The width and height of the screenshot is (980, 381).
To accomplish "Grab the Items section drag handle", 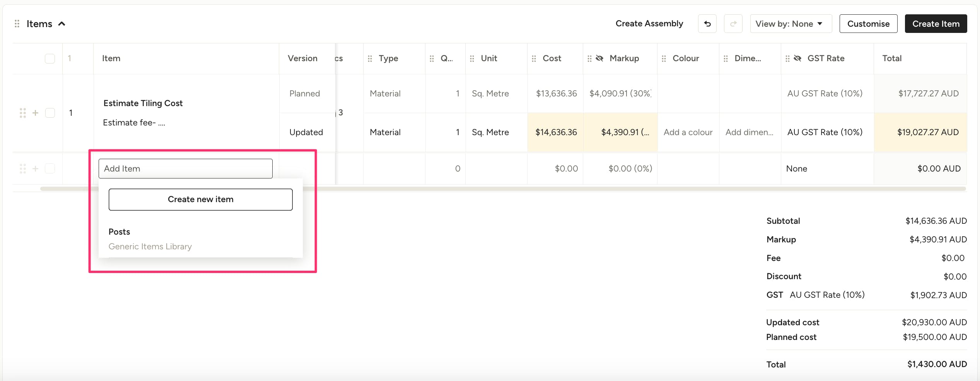I will point(17,24).
